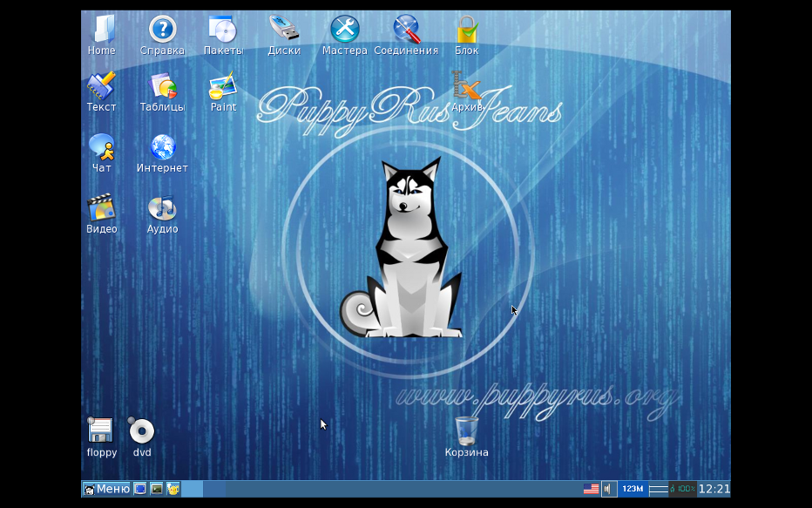Click the show desktop taskbar icon
This screenshot has width=812, height=508.
pos(139,489)
